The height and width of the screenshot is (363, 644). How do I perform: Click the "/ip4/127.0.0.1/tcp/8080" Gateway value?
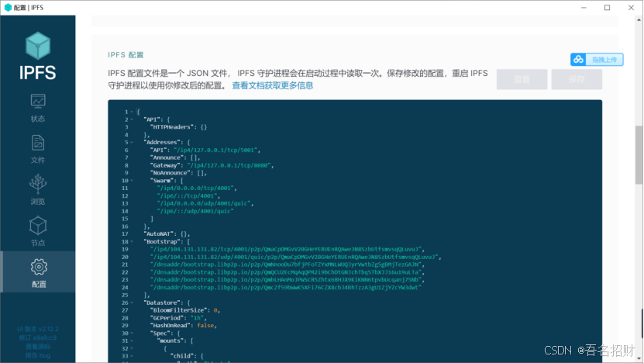(x=230, y=165)
